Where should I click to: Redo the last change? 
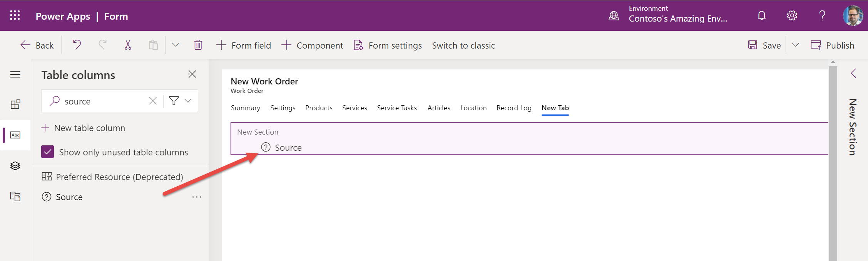point(102,45)
